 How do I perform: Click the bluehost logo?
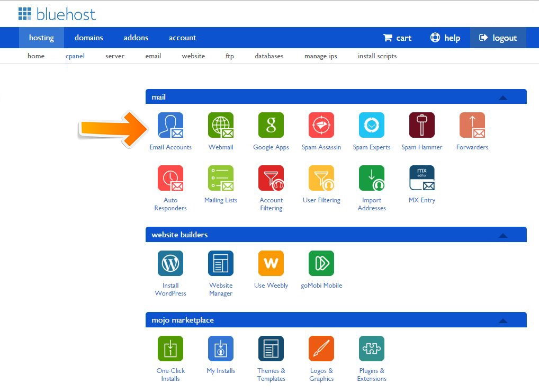[x=57, y=14]
